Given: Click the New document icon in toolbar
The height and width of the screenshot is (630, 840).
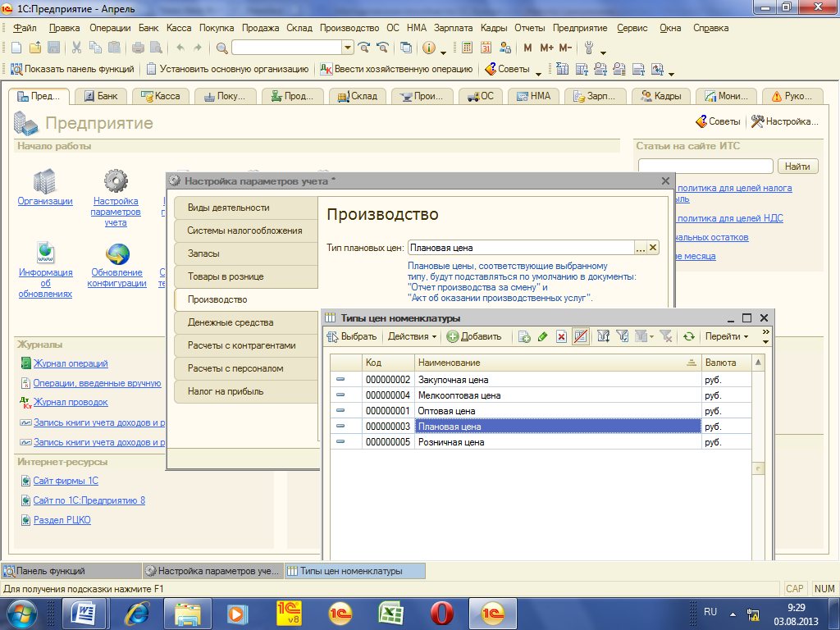Looking at the screenshot, I should (16, 48).
